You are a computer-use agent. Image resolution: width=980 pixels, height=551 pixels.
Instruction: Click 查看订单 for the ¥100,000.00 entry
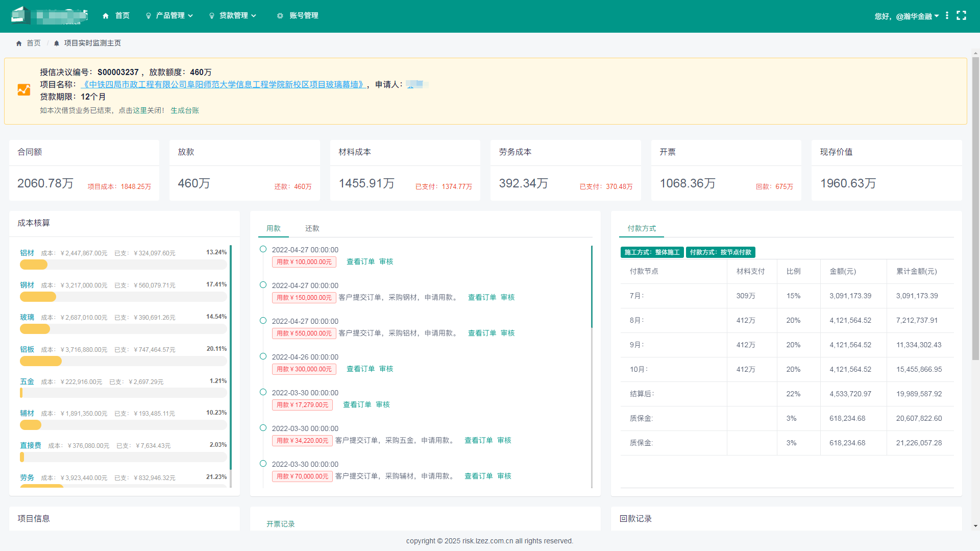coord(360,261)
